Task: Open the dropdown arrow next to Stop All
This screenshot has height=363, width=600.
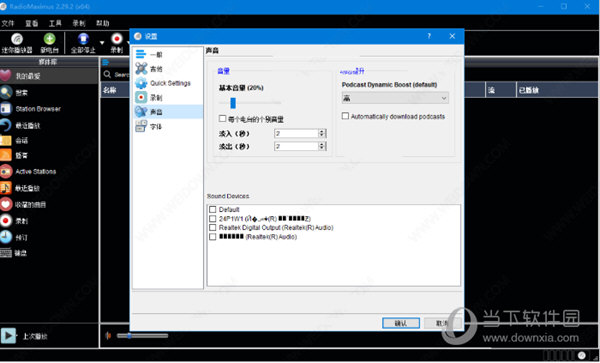Action: [102, 42]
